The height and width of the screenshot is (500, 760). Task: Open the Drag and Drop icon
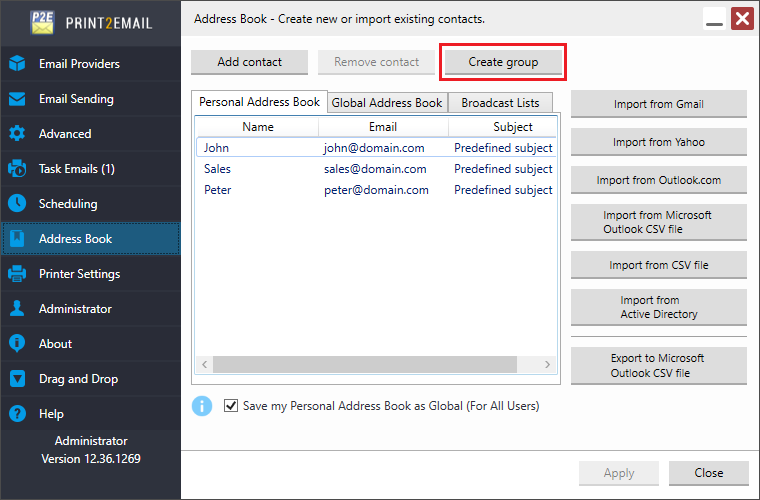coord(17,379)
